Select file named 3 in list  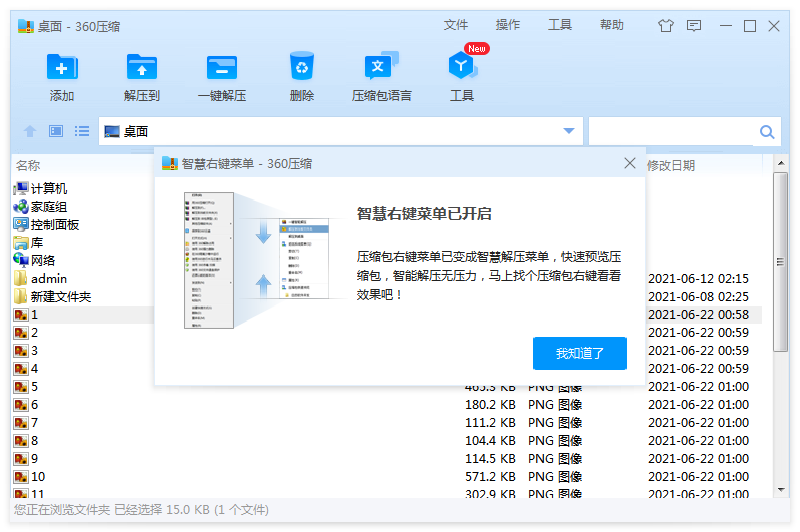click(x=34, y=350)
